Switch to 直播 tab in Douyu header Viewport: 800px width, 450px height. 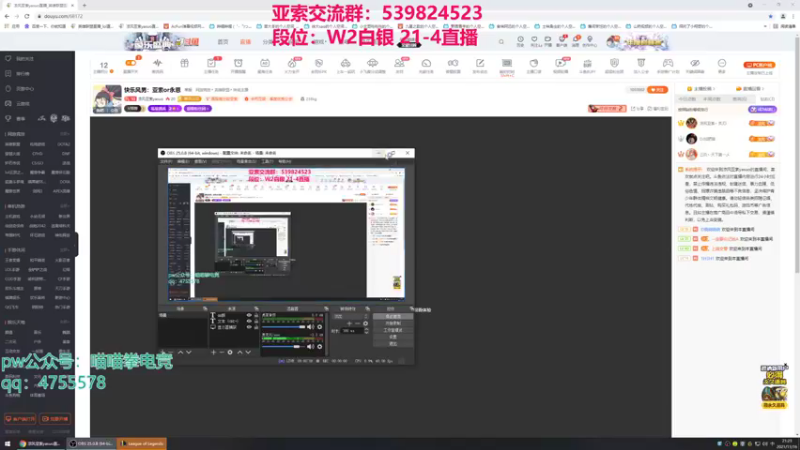point(245,42)
